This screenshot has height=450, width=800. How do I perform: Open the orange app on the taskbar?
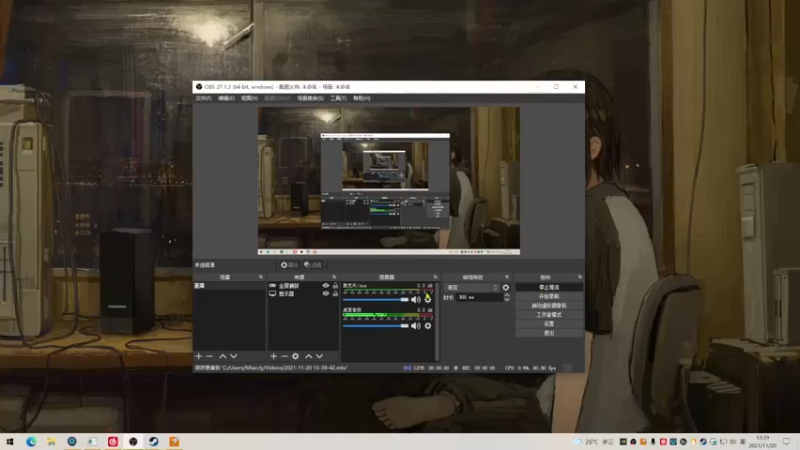click(174, 441)
